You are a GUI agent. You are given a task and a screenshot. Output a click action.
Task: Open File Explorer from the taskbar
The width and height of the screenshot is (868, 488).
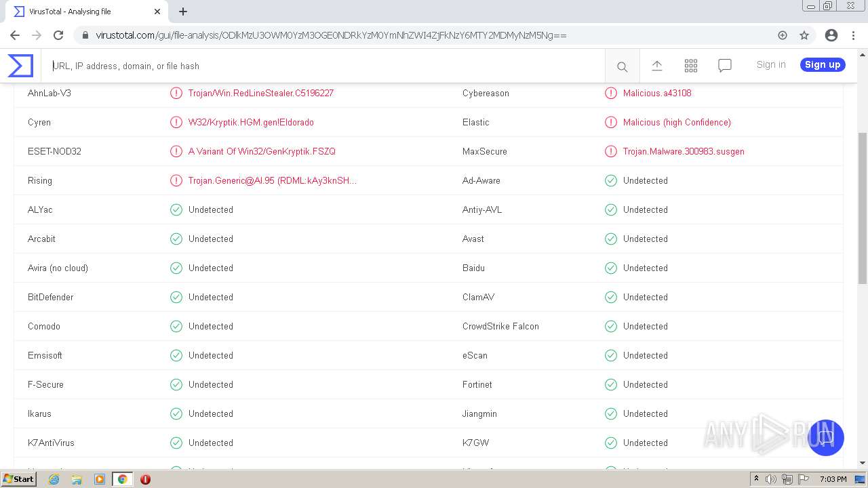(x=77, y=479)
